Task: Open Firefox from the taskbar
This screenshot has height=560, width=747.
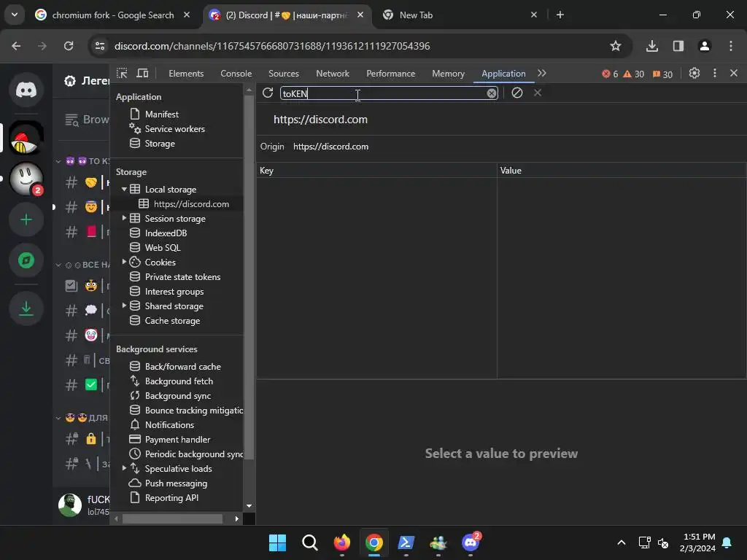Action: point(341,542)
